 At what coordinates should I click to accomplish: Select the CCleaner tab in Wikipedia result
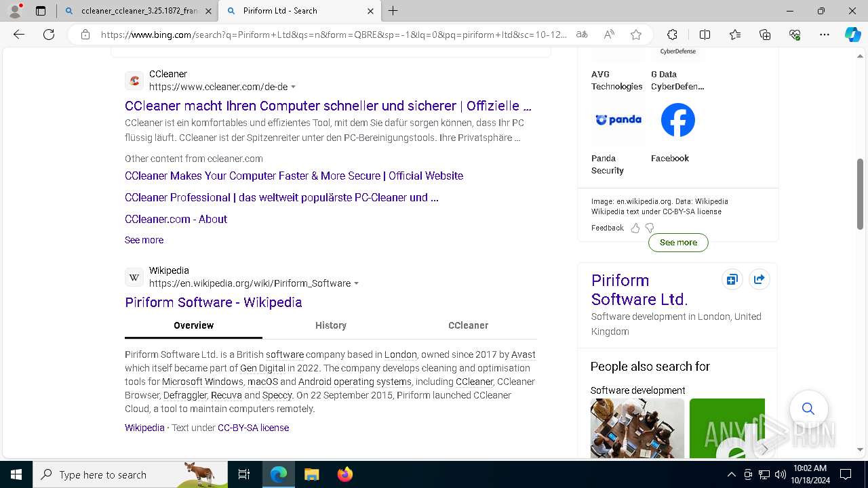(x=468, y=325)
